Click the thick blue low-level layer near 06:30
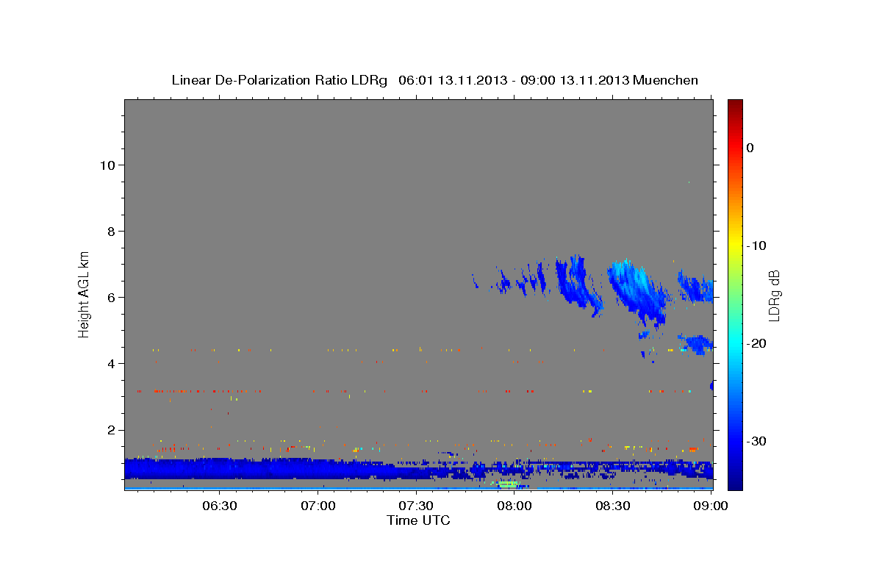 (220, 468)
